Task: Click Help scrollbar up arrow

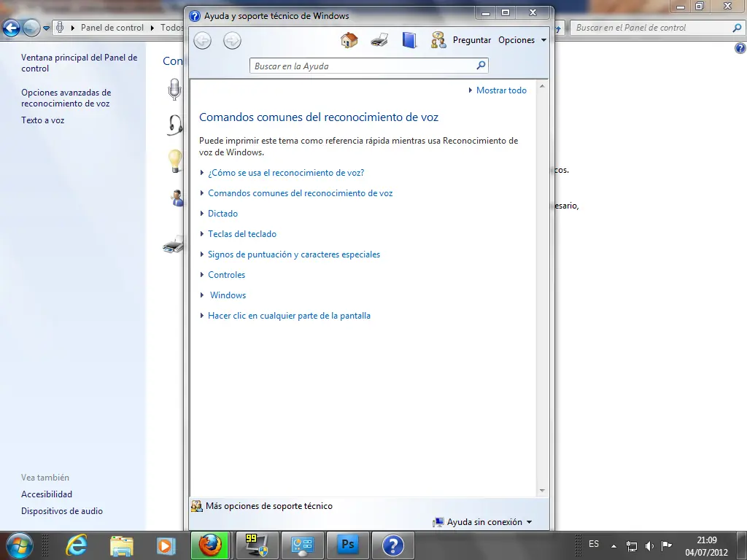Action: click(x=542, y=86)
